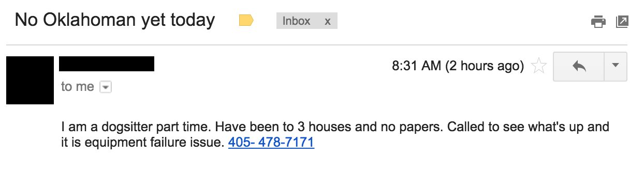This screenshot has width=644, height=187.
Task: Select the 8:31 AM timestamp
Action: [417, 66]
